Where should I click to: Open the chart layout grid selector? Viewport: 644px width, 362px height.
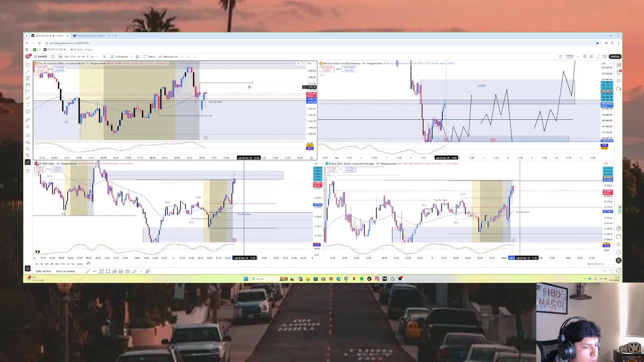click(x=560, y=56)
